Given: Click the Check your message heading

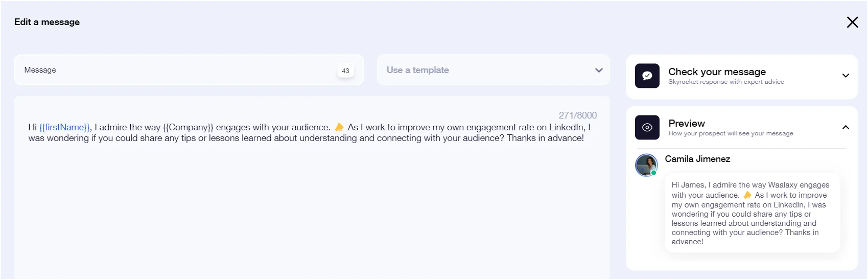Looking at the screenshot, I should [717, 72].
